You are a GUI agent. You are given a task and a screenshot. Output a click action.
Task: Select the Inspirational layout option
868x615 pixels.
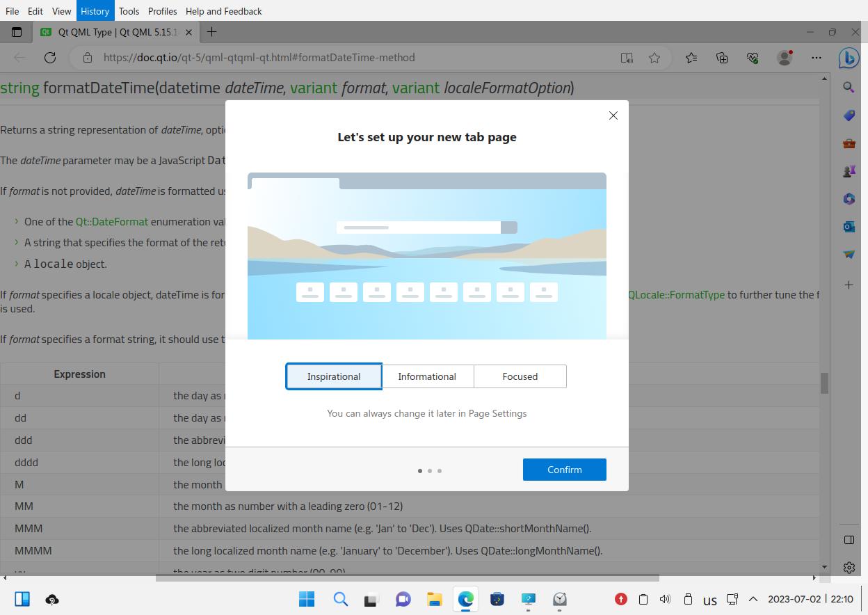(334, 376)
